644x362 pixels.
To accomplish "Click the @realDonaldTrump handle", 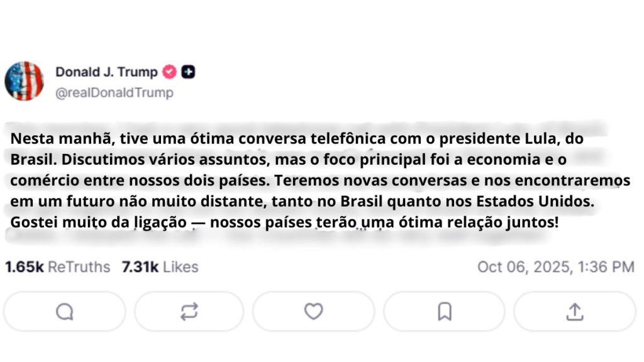I will tap(114, 93).
